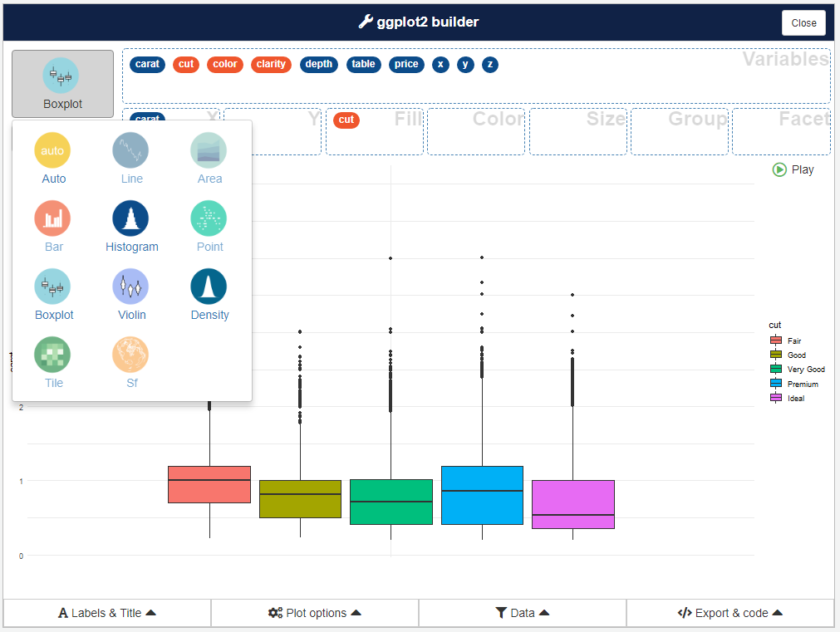Select the Violin plot icon

coord(131,287)
